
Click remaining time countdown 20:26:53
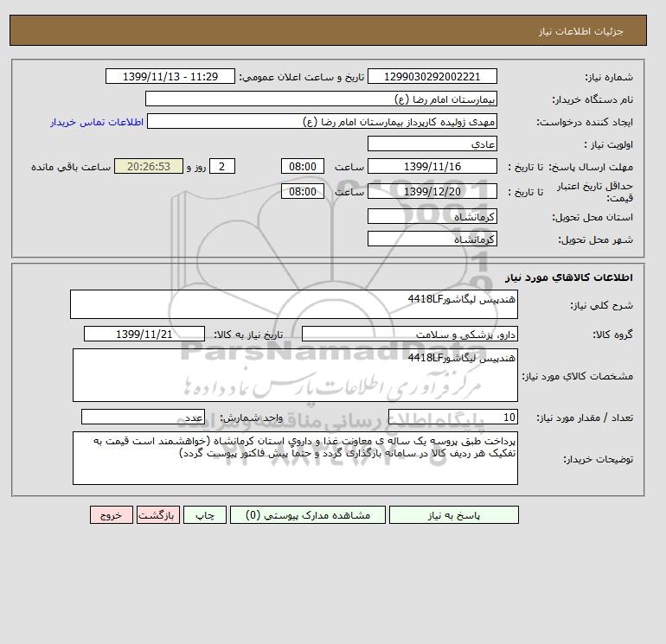coord(149,167)
